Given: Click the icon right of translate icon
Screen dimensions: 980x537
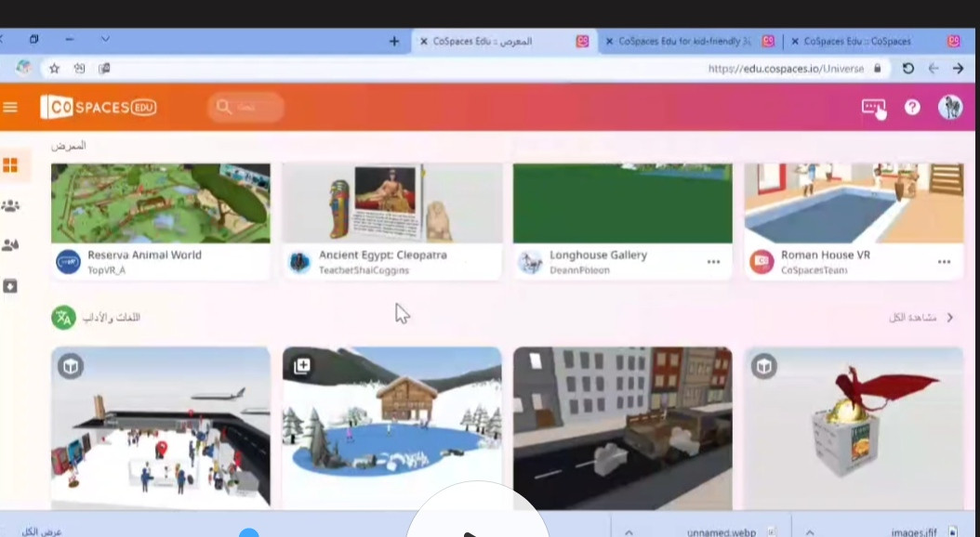Looking at the screenshot, I should point(104,69).
